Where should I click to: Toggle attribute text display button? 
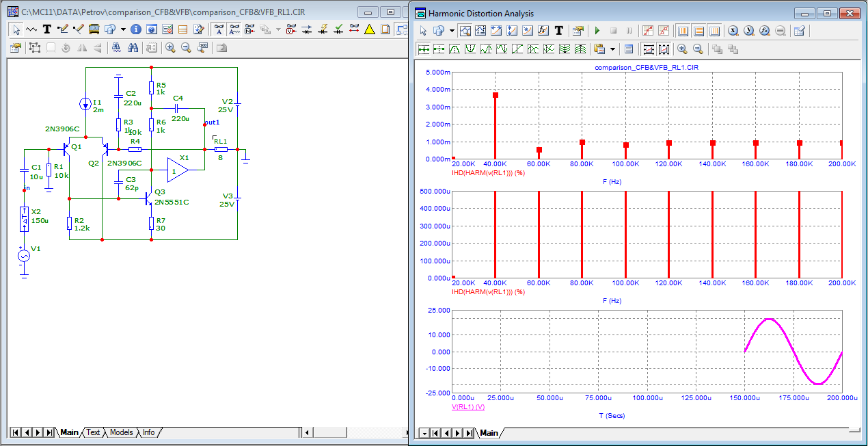tap(234, 29)
